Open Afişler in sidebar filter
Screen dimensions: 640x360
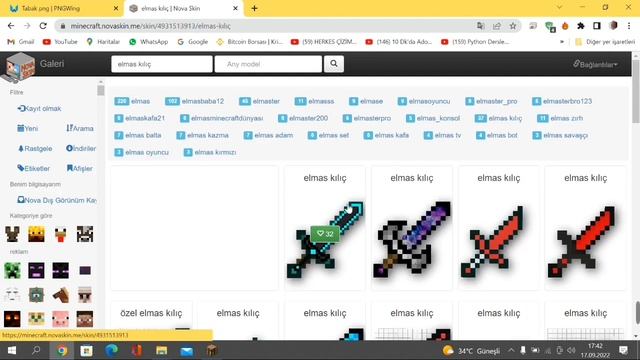tap(80, 168)
